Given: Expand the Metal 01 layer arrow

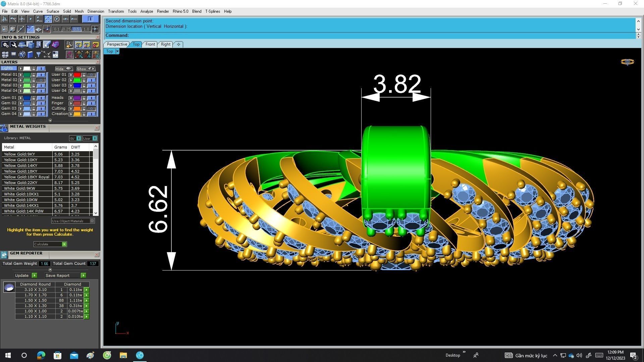Looking at the screenshot, I should [x=21, y=75].
